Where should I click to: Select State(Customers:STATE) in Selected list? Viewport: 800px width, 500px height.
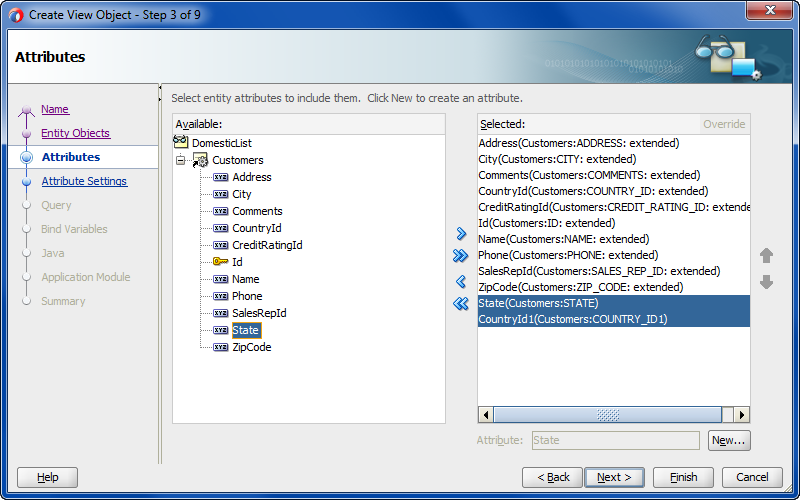coord(614,303)
